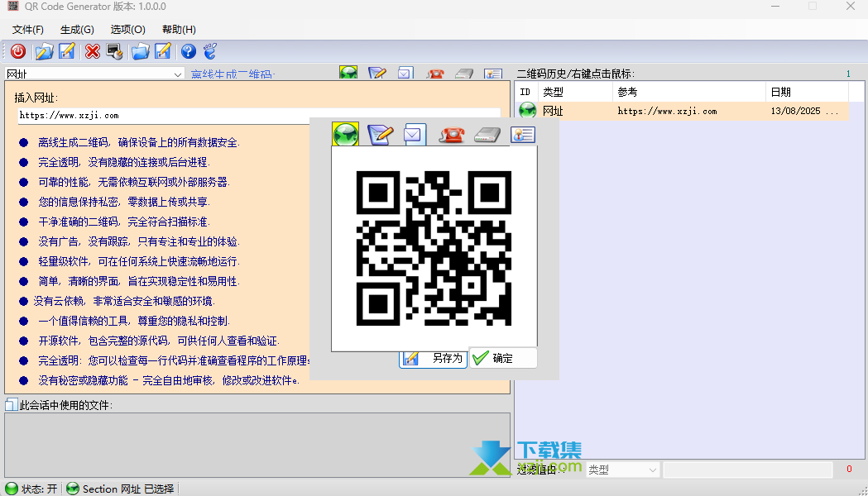Image resolution: width=868 pixels, height=496 pixels.
Task: Click the open folder with pencil icon
Action: click(x=45, y=51)
